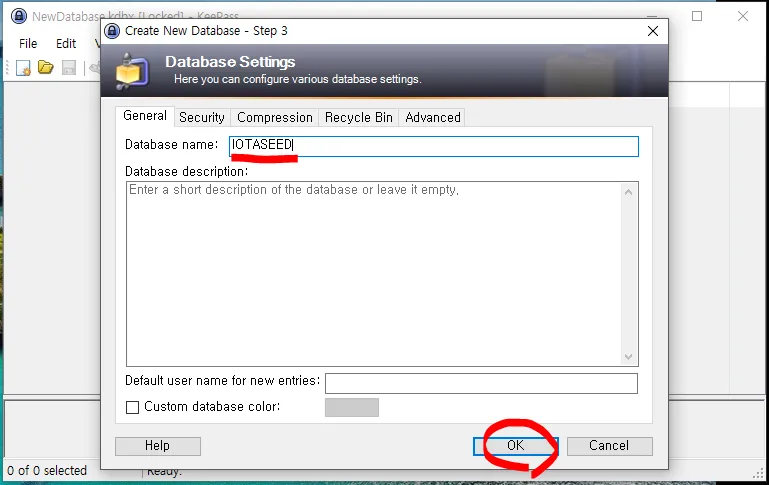Click the Help button
The width and height of the screenshot is (769, 485).
(157, 446)
